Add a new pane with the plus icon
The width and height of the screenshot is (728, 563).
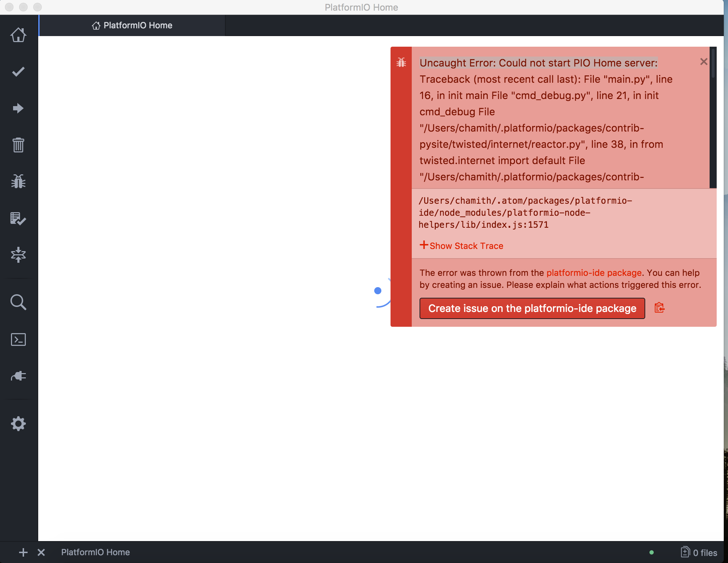pos(23,552)
